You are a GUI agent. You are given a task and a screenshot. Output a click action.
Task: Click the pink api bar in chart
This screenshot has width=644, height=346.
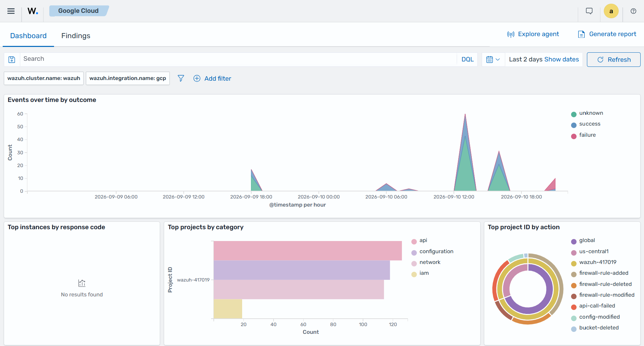[x=308, y=250]
